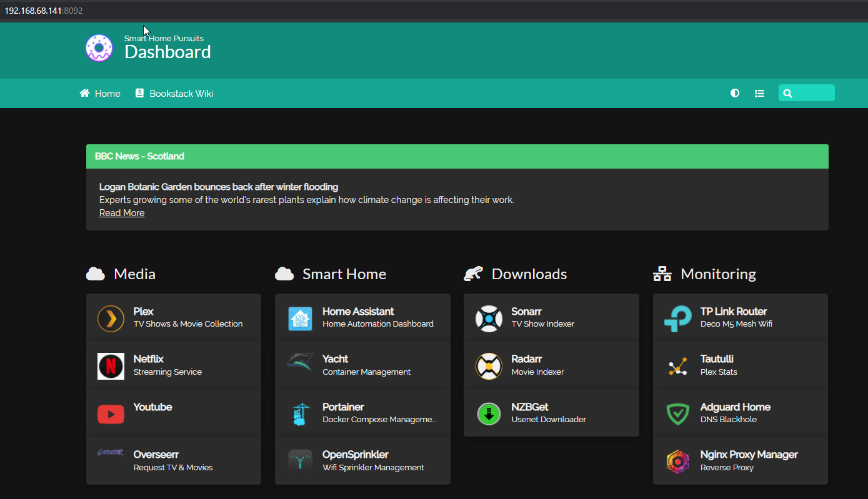Click the Monitoring group heading

718,274
